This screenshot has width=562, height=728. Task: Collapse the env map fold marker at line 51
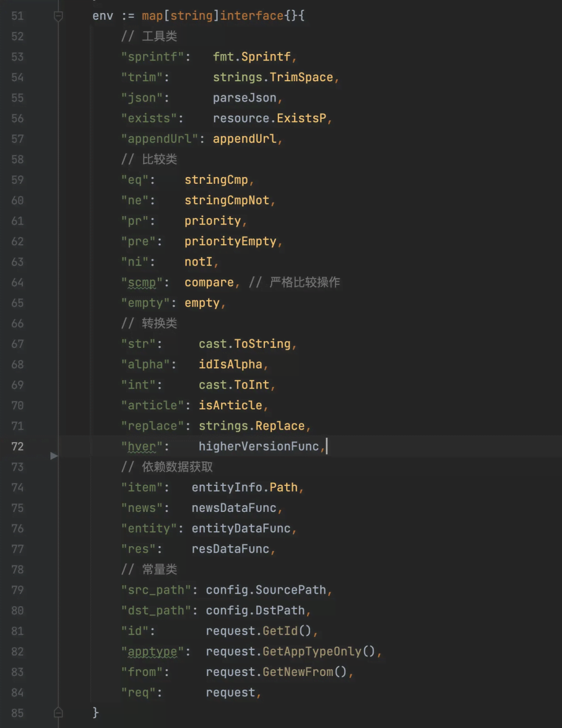point(58,16)
